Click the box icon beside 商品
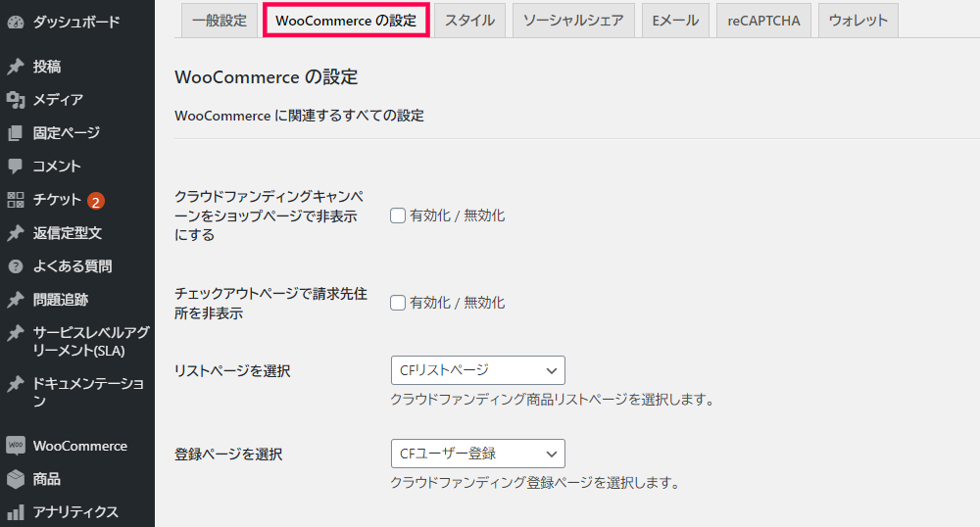The height and width of the screenshot is (527, 980). coord(16,479)
